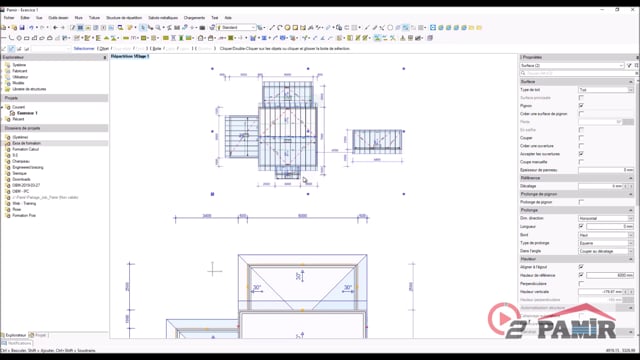This screenshot has width=640, height=360.
Task: Click the printer icon in the top toolbar
Action: click(x=202, y=28)
